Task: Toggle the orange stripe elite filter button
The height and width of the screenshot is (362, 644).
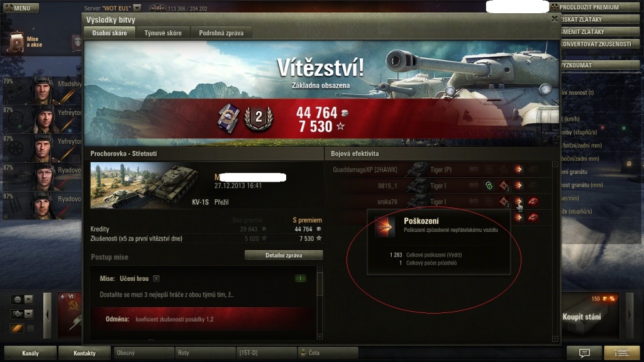Action: [x=17, y=328]
